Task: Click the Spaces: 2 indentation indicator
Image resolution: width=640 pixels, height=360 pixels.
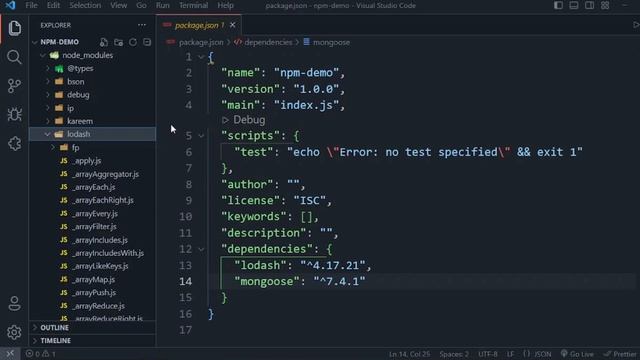Action: [x=454, y=354]
